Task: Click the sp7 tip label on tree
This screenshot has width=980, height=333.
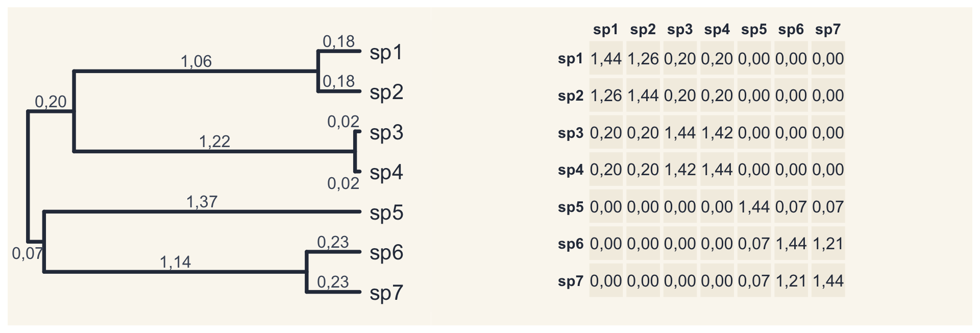Action: tap(386, 293)
